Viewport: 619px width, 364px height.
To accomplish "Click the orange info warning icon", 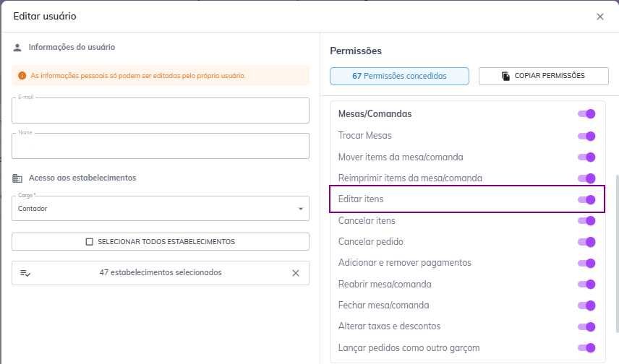I will (22, 75).
